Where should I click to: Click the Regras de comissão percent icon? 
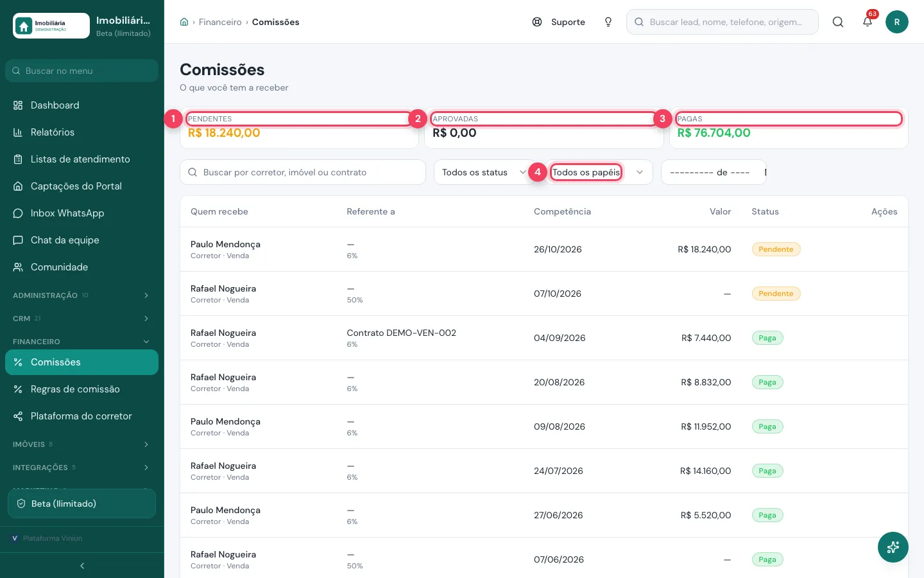(18, 389)
